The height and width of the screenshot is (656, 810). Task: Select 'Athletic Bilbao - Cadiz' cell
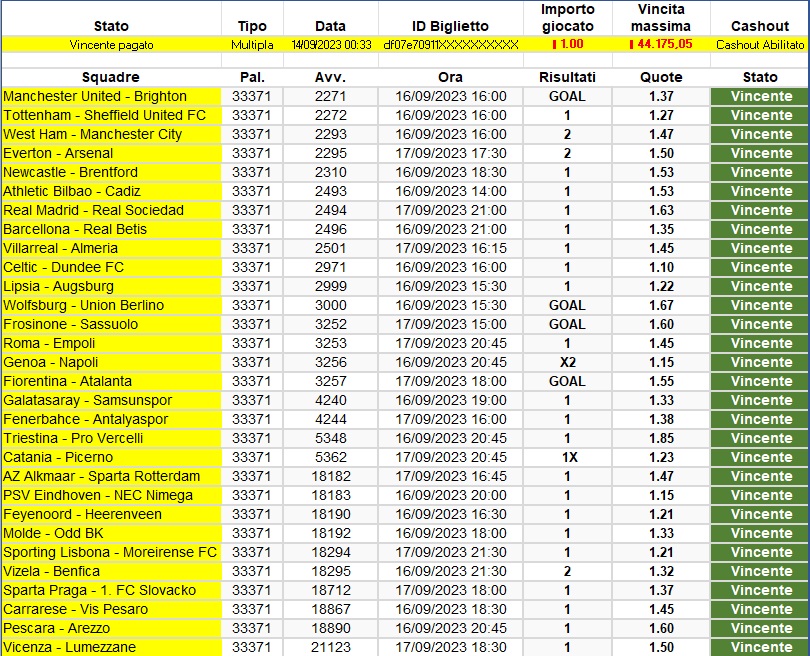(112, 192)
